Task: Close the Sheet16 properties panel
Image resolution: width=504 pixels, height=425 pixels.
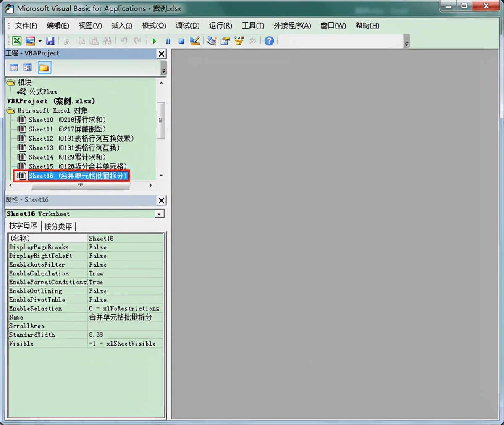Action: click(161, 200)
